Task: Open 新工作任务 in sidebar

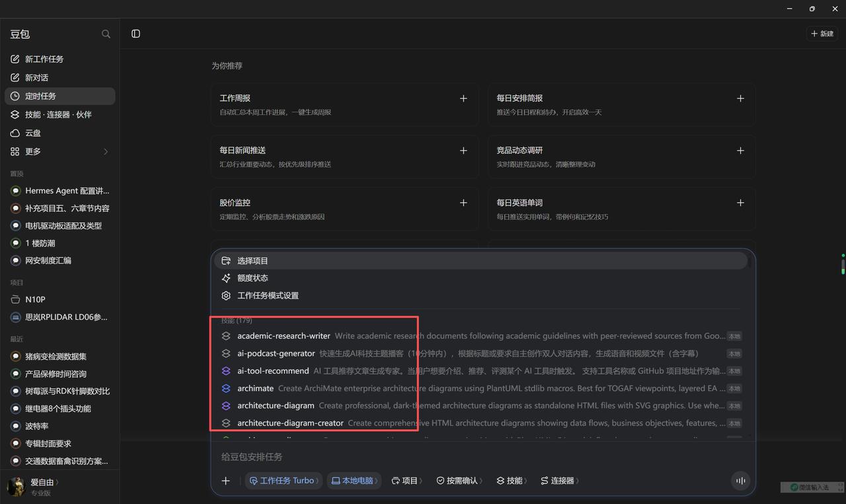Action: click(x=60, y=59)
